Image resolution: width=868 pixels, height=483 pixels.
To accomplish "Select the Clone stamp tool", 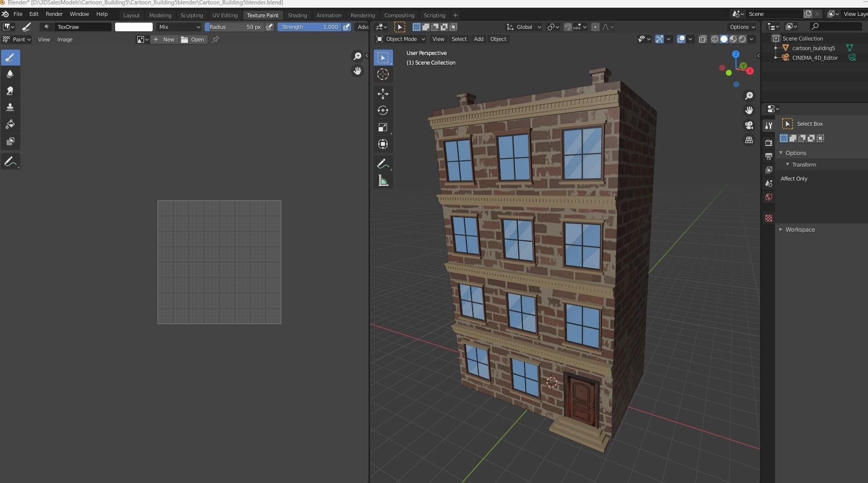I will pyautogui.click(x=10, y=107).
